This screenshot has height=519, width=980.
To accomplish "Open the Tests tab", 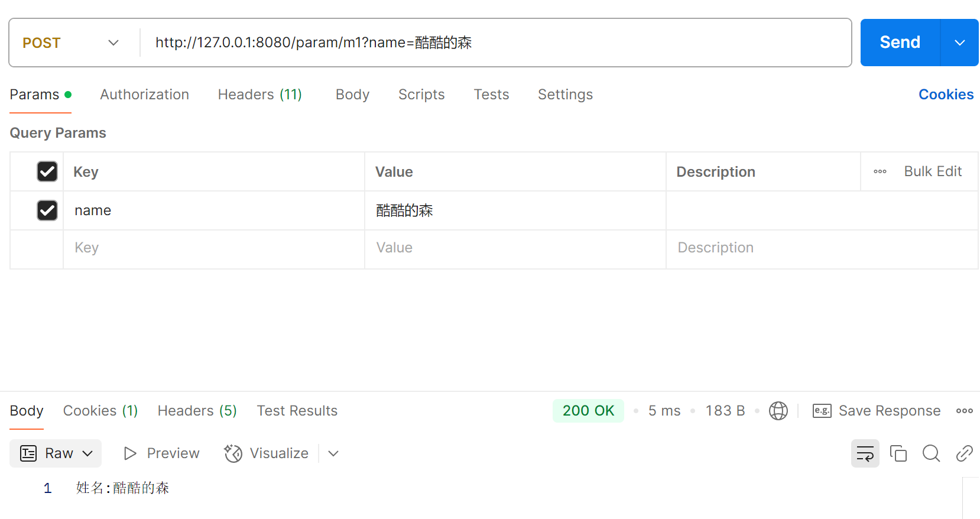I will click(491, 95).
